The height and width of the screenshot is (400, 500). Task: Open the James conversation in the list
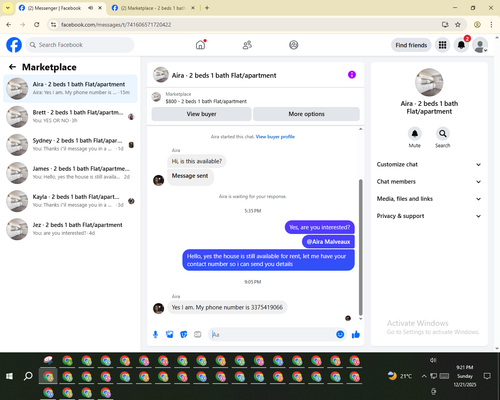coord(70,173)
